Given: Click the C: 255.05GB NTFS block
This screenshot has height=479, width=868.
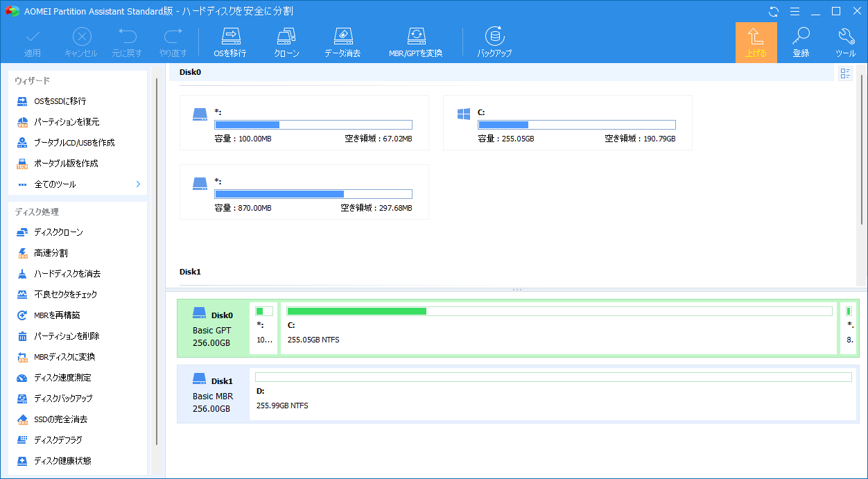Looking at the screenshot, I should [559, 328].
